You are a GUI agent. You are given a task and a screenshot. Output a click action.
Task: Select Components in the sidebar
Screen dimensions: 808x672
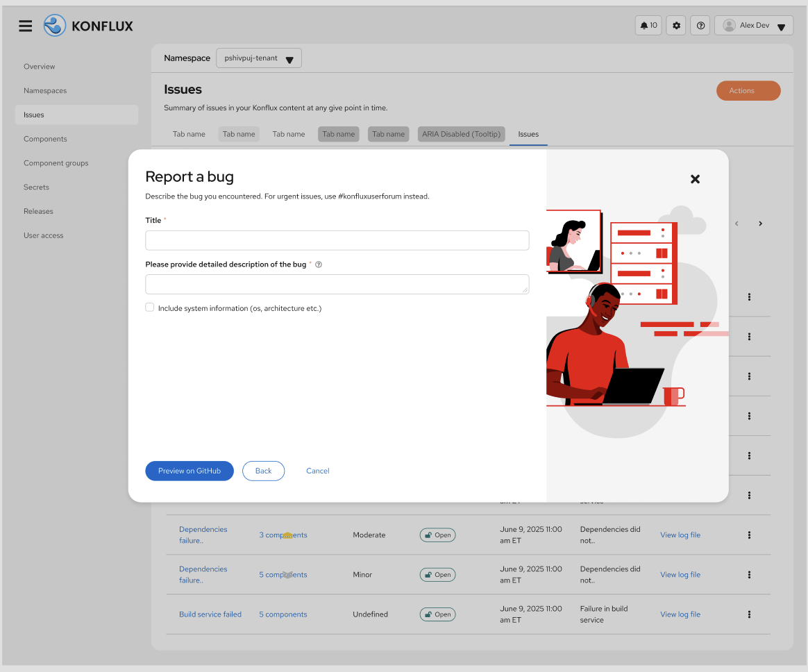[x=45, y=139]
